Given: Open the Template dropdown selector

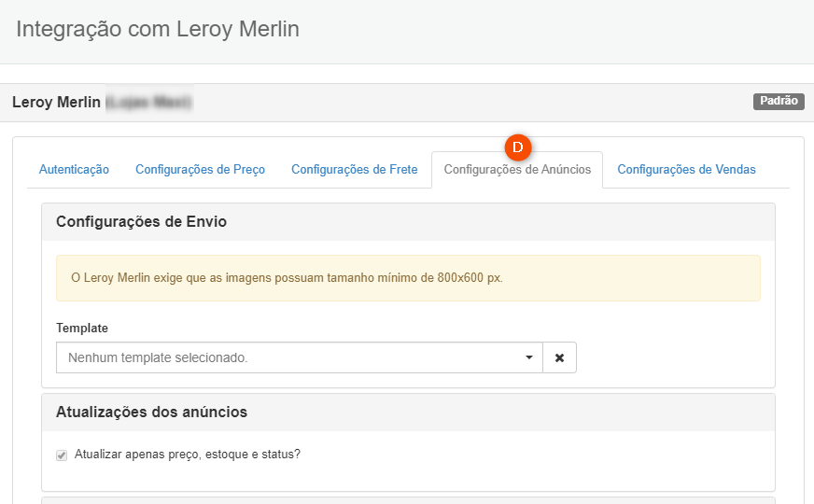Looking at the screenshot, I should click(x=300, y=357).
